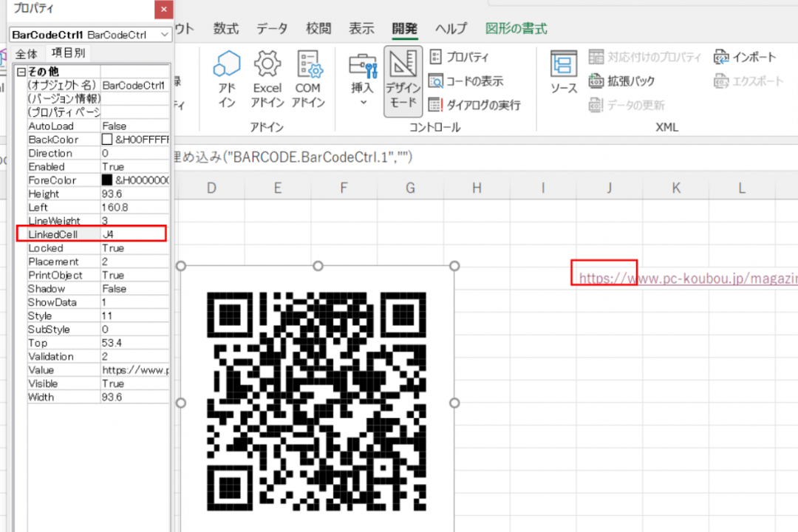The height and width of the screenshot is (532, 798).
Task: Open the pc-koubou.jp hyperlink in cell
Action: click(x=688, y=279)
